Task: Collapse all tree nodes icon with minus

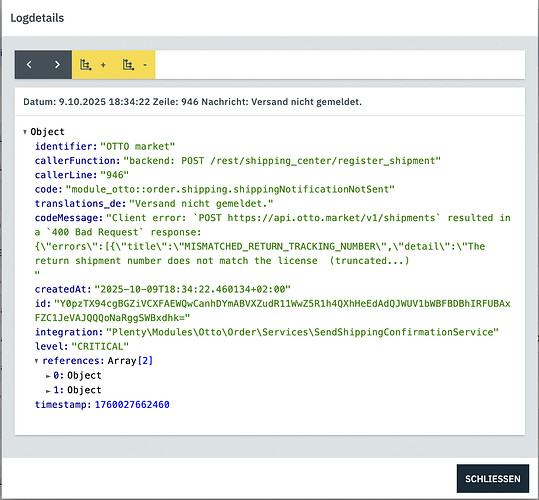Action: point(134,65)
